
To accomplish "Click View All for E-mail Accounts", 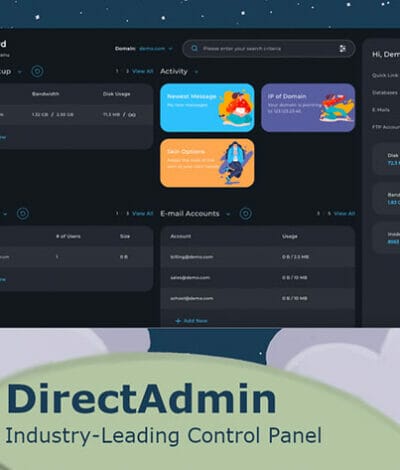I will pos(344,213).
